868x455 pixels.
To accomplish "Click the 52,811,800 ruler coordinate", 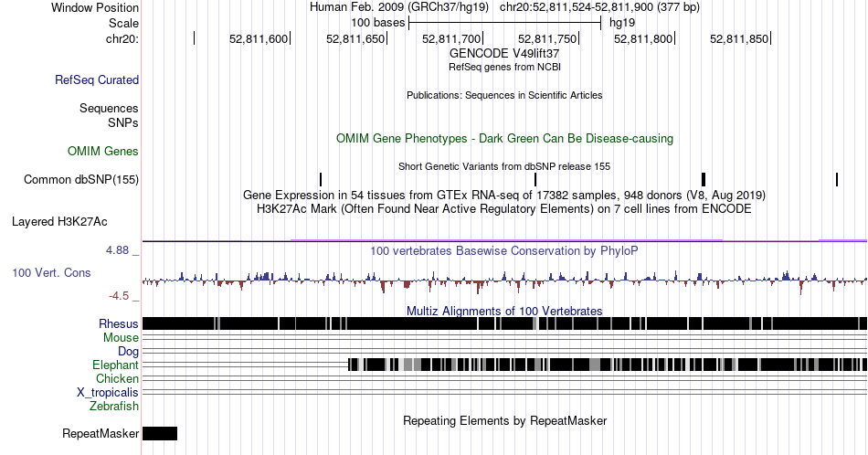I will [x=643, y=38].
